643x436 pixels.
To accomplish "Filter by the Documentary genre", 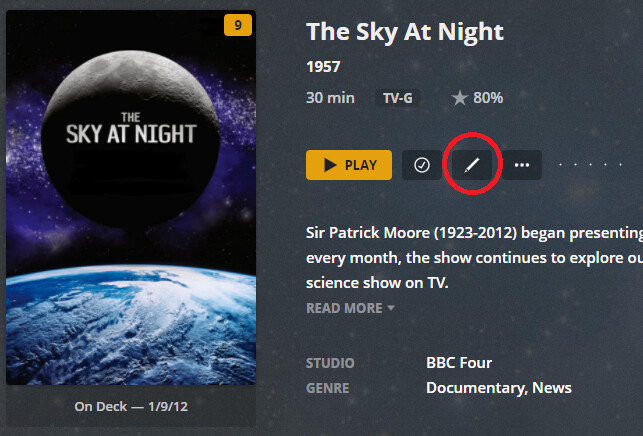I will tap(474, 387).
